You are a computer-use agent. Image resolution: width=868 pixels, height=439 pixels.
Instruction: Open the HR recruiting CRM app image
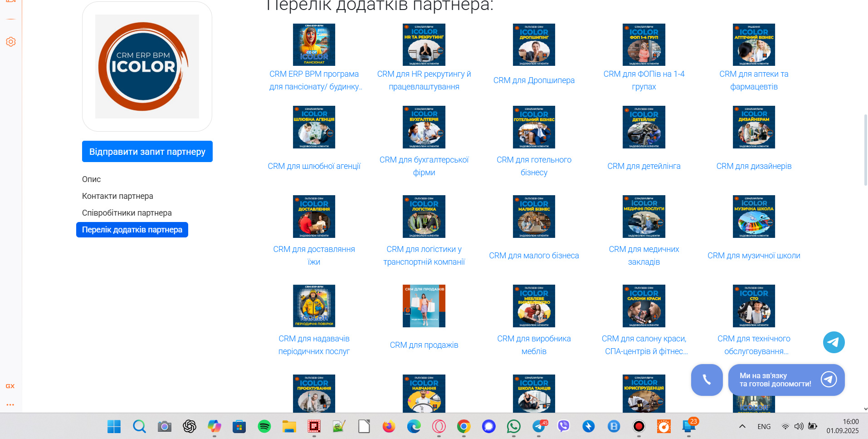(x=424, y=44)
